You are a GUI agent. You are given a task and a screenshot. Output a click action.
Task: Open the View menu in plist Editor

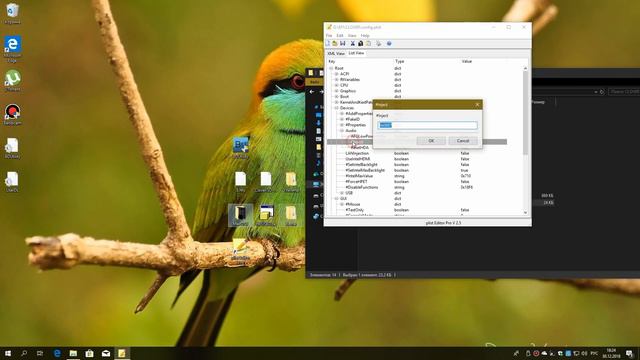coord(352,36)
